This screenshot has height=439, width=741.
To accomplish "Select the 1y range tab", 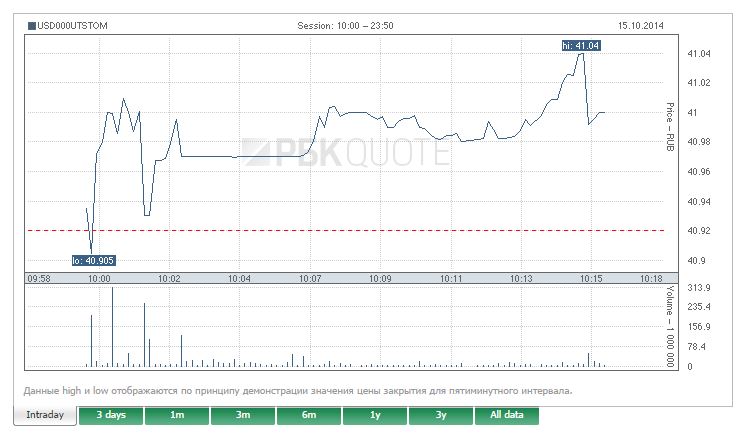I will coord(375,415).
